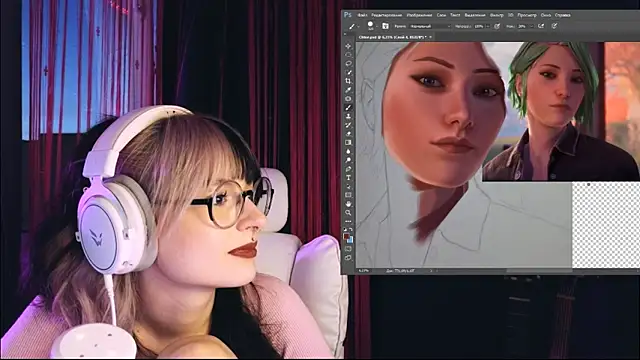Open the Справка menu
Image resolution: width=640 pixels, height=360 pixels.
tap(562, 15)
